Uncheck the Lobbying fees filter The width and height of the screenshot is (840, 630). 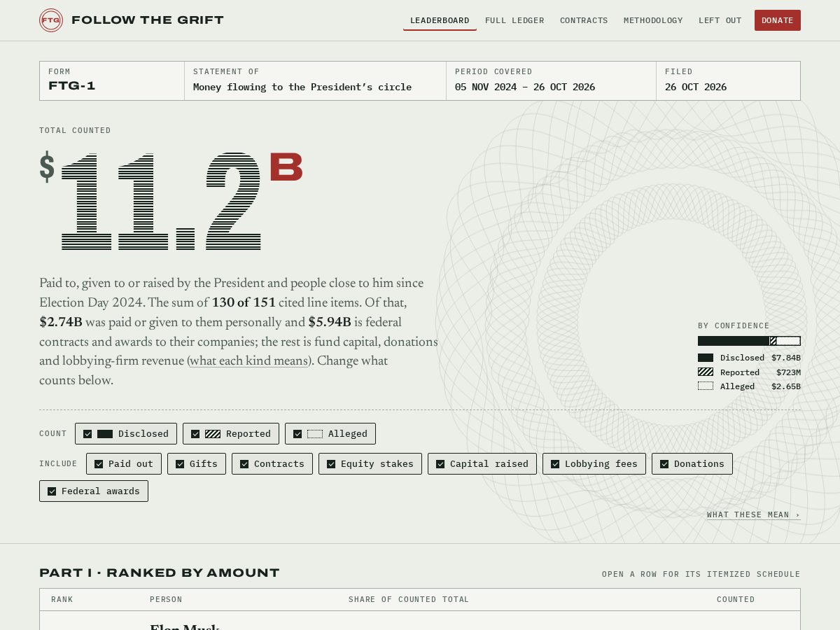point(594,463)
